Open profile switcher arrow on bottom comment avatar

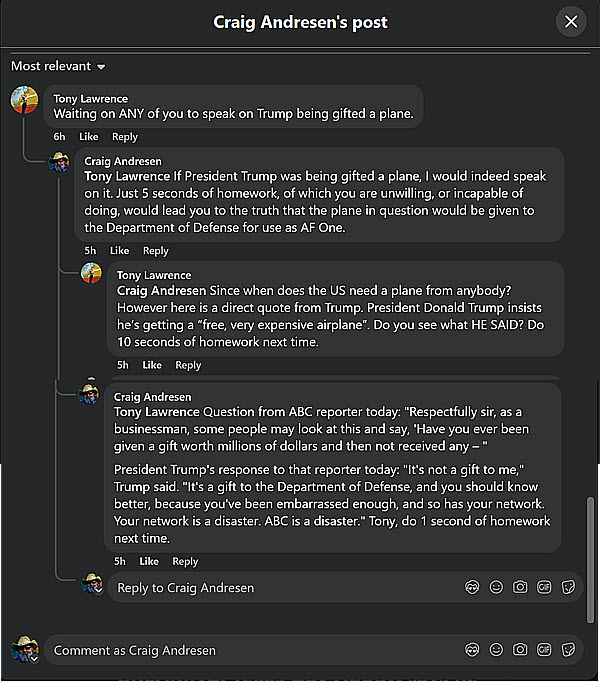tap(34, 660)
